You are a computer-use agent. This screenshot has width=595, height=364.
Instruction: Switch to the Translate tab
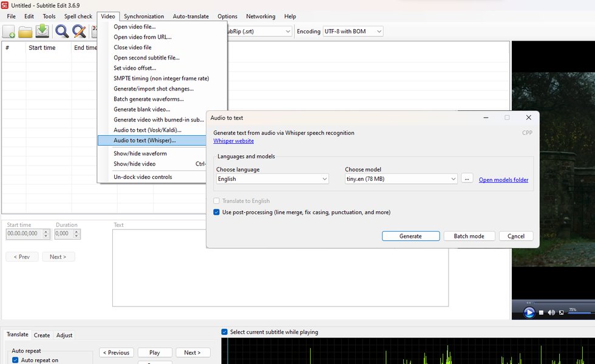18,334
